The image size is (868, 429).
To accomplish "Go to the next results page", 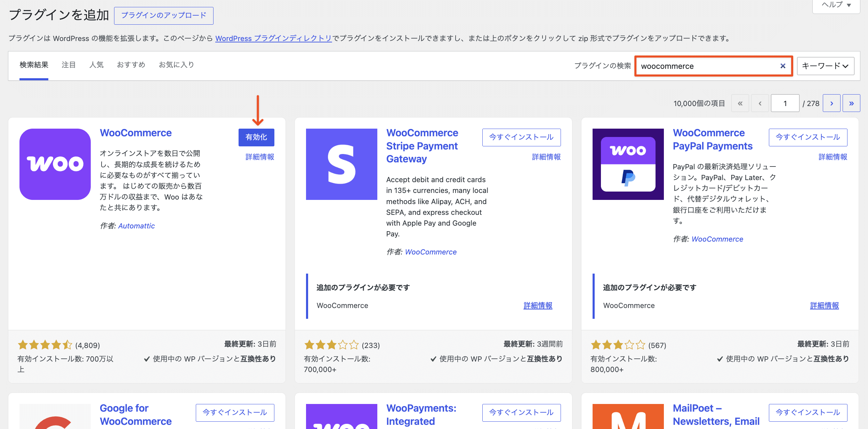I will (x=831, y=103).
